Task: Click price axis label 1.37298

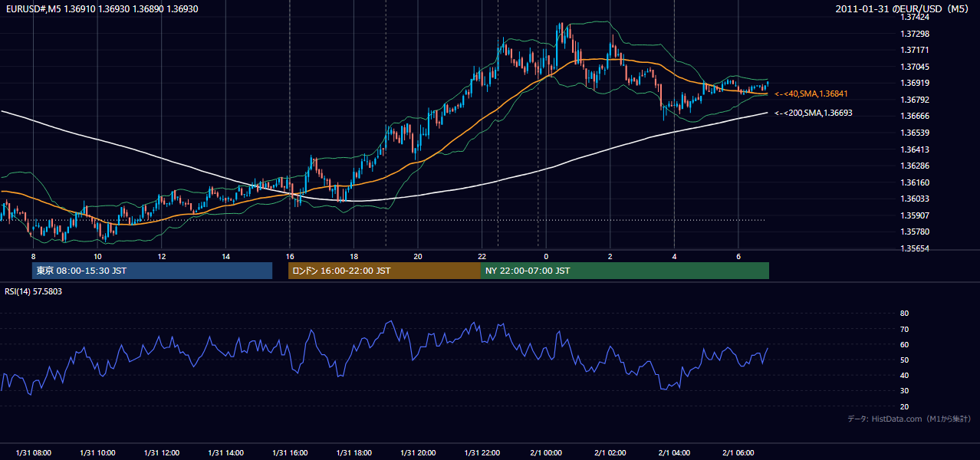Action: [915, 34]
